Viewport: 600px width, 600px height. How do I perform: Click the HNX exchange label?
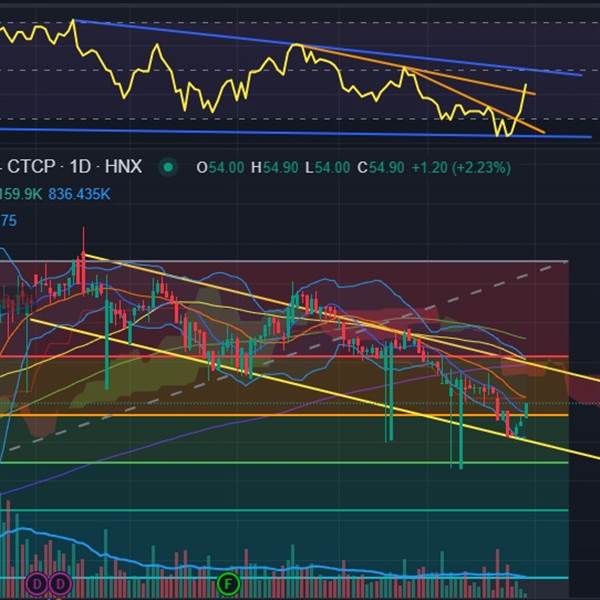pos(123,167)
